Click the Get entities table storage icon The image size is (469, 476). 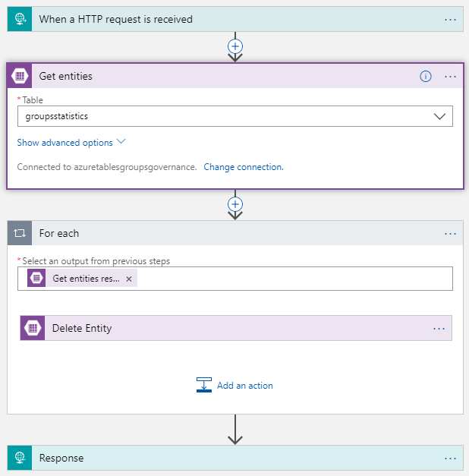pyautogui.click(x=20, y=77)
